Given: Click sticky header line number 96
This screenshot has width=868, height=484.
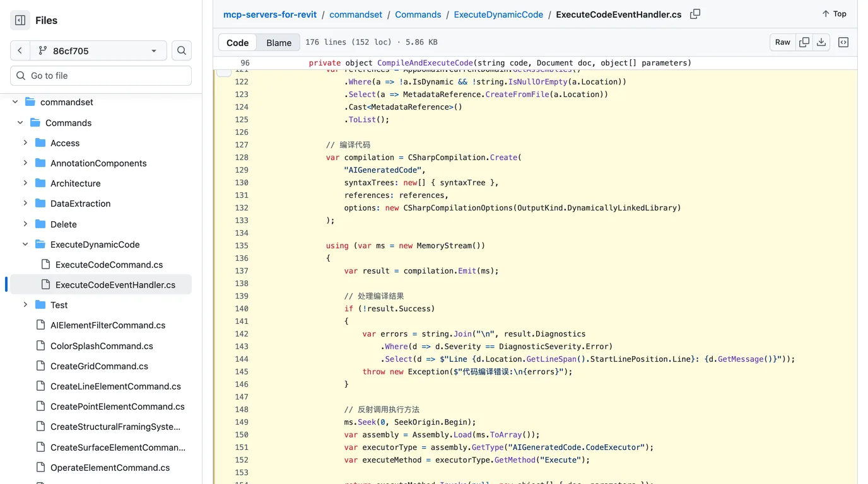Looking at the screenshot, I should tap(245, 63).
